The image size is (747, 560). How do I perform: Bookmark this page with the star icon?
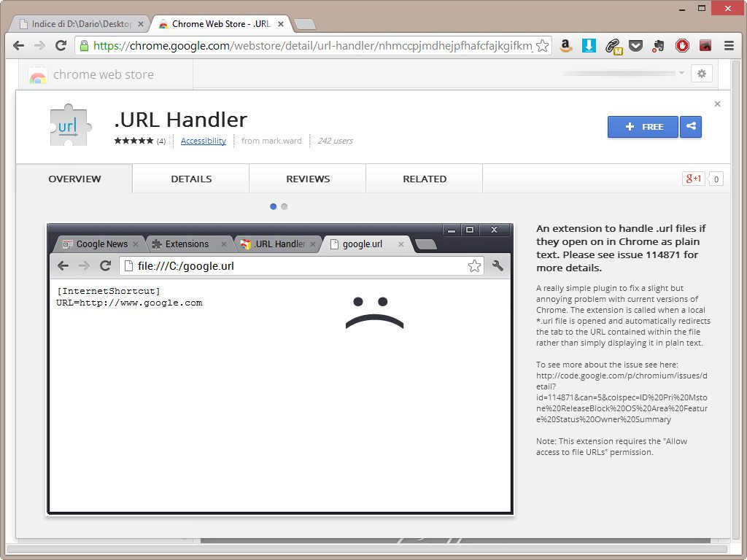(542, 45)
